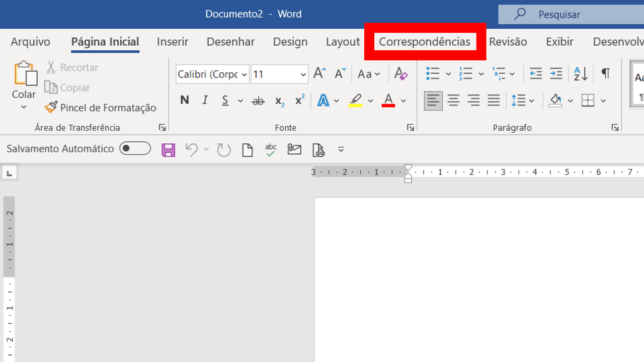
Task: Open bullet list style dropdown arrow
Action: [x=448, y=74]
